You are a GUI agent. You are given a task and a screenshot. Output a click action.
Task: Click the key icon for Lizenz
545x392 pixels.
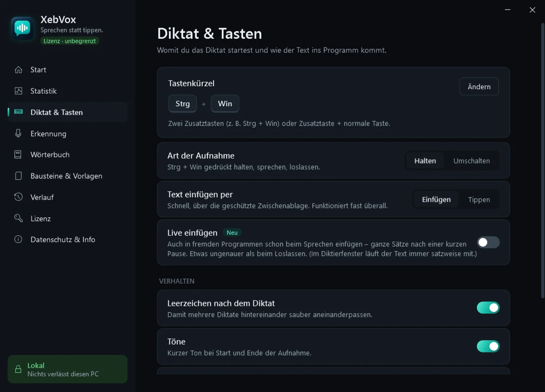[x=18, y=218]
